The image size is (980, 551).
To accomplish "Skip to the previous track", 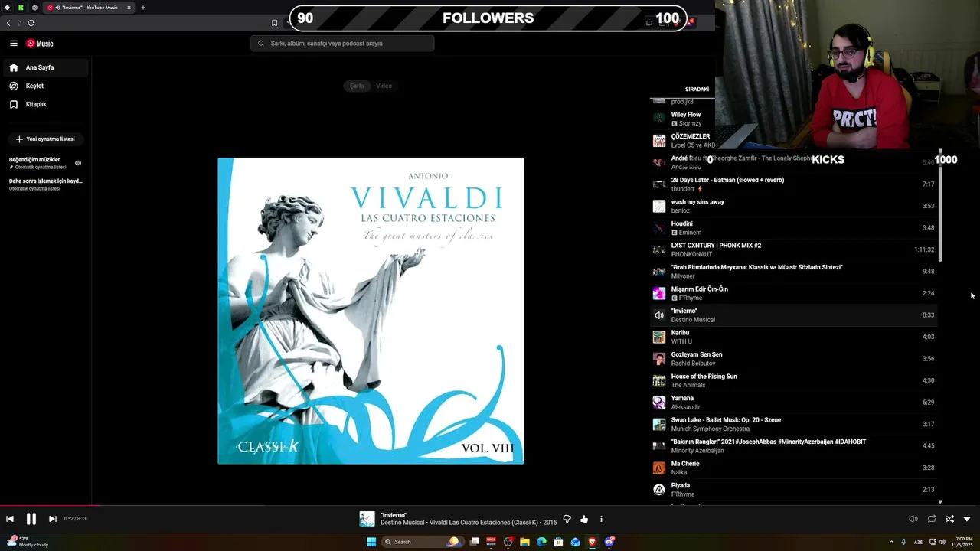I will 10,519.
